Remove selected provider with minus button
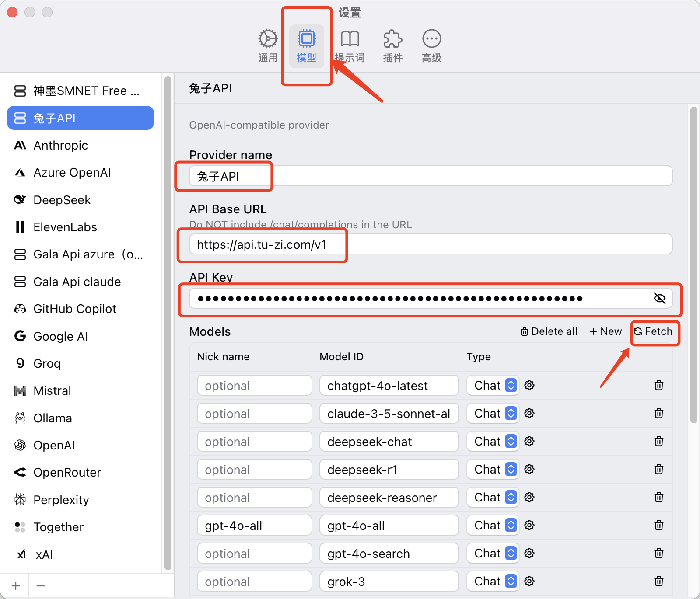 click(41, 586)
